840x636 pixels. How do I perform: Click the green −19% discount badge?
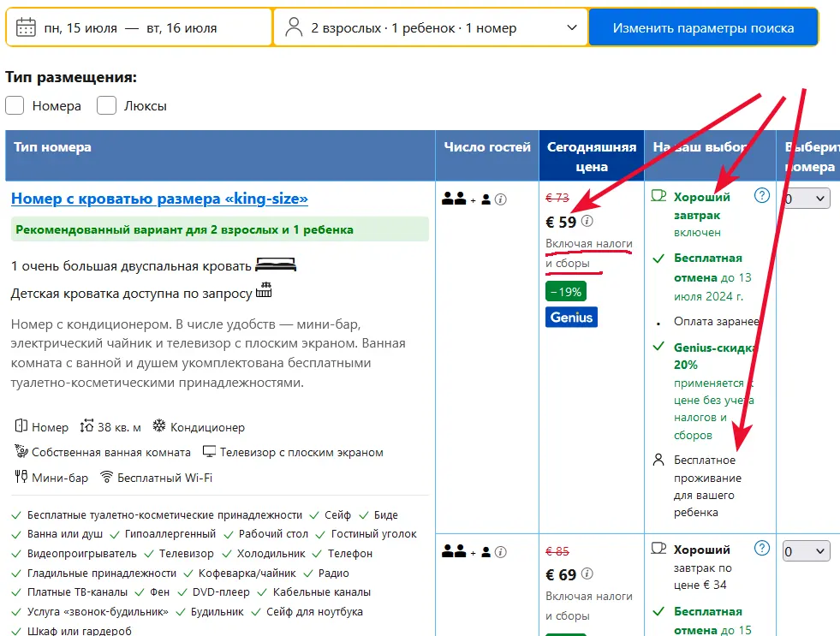tap(565, 292)
